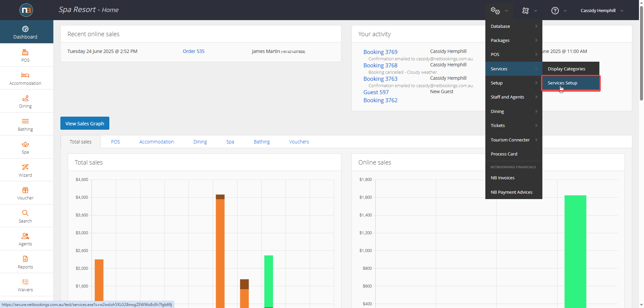Open the Accommodation bed icon
This screenshot has height=308, width=644.
25,75
